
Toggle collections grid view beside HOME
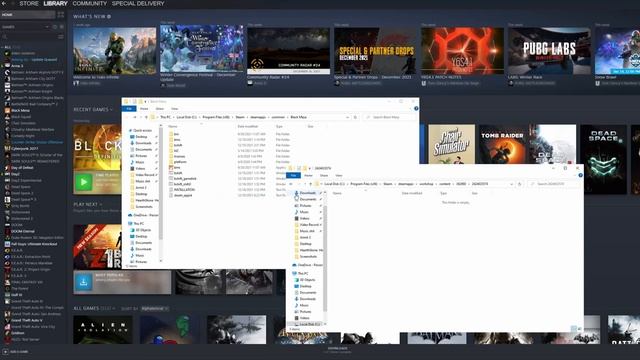coord(61,15)
